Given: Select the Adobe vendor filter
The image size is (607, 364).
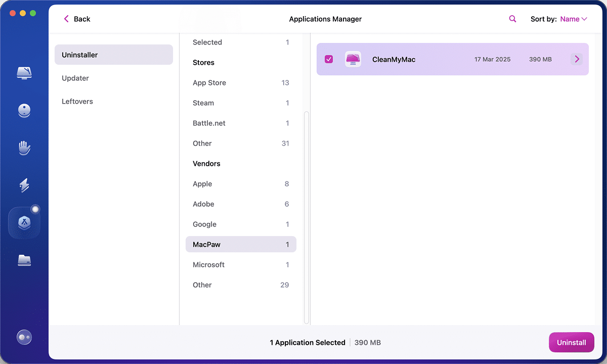Looking at the screenshot, I should click(x=241, y=204).
